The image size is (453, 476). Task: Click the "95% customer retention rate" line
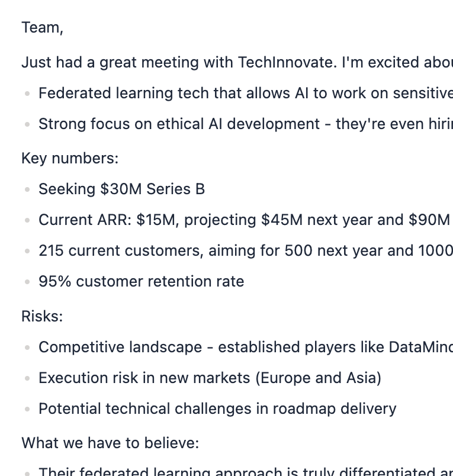141,281
